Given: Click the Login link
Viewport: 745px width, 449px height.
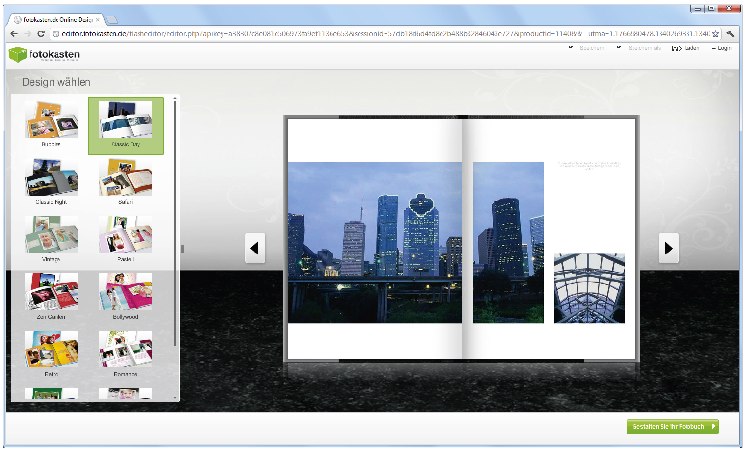Looking at the screenshot, I should tap(723, 48).
